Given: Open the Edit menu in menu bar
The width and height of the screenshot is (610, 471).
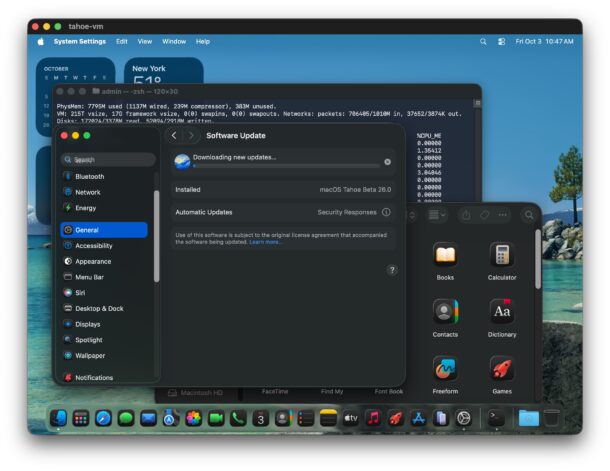Looking at the screenshot, I should pos(121,41).
